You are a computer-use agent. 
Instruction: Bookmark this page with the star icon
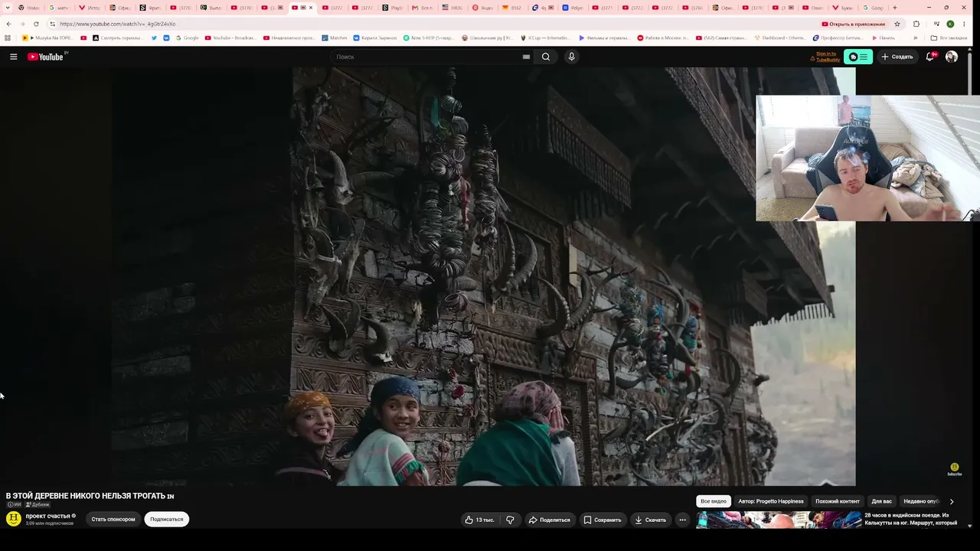coord(897,24)
